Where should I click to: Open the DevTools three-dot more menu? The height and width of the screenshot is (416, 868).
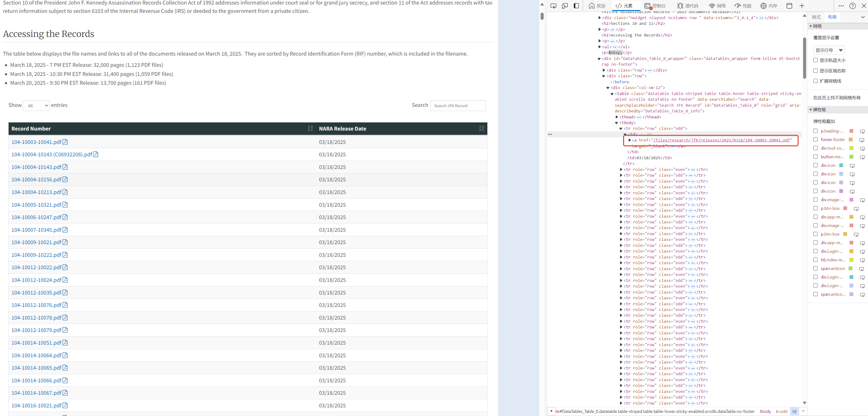tap(841, 6)
